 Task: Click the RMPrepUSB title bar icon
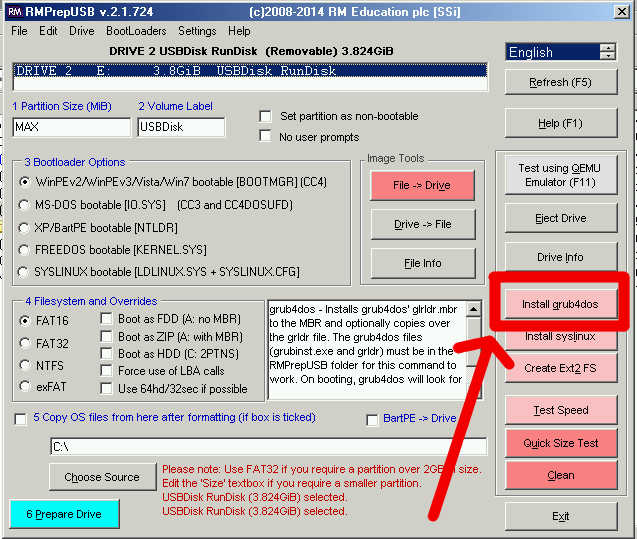tap(11, 11)
